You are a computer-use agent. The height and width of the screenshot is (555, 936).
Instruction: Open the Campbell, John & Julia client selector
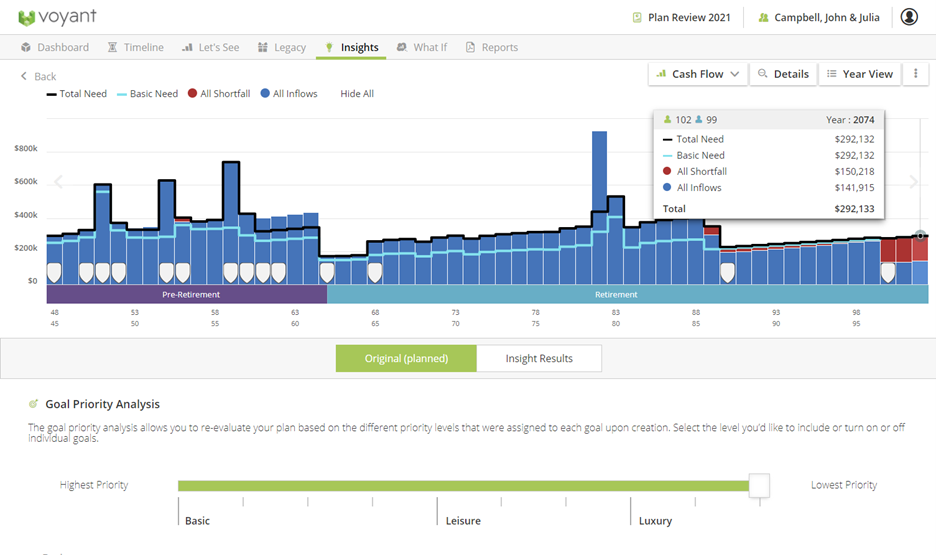point(818,17)
